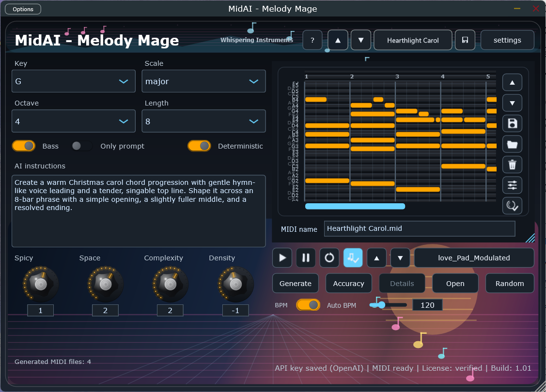Choose next instrument with down arrow near love_Pad_Modulated

[x=401, y=258]
